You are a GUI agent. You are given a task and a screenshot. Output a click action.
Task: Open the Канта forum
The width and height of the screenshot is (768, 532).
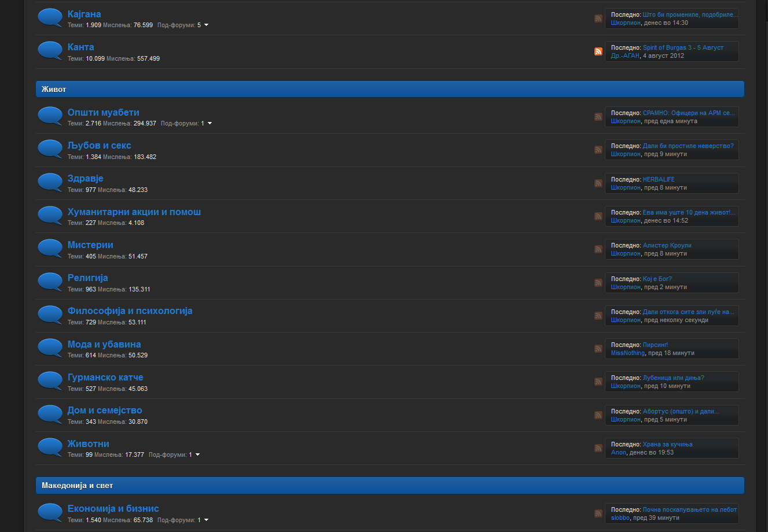[x=81, y=47]
